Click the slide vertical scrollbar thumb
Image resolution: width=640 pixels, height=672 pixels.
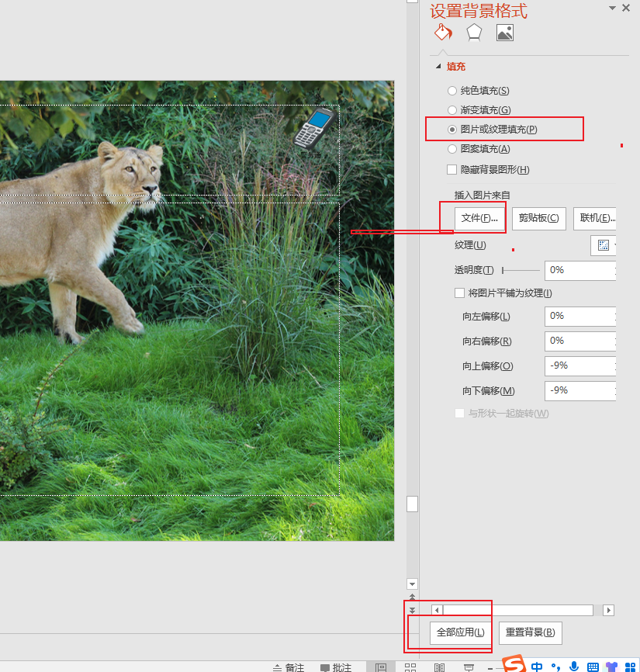(x=412, y=504)
